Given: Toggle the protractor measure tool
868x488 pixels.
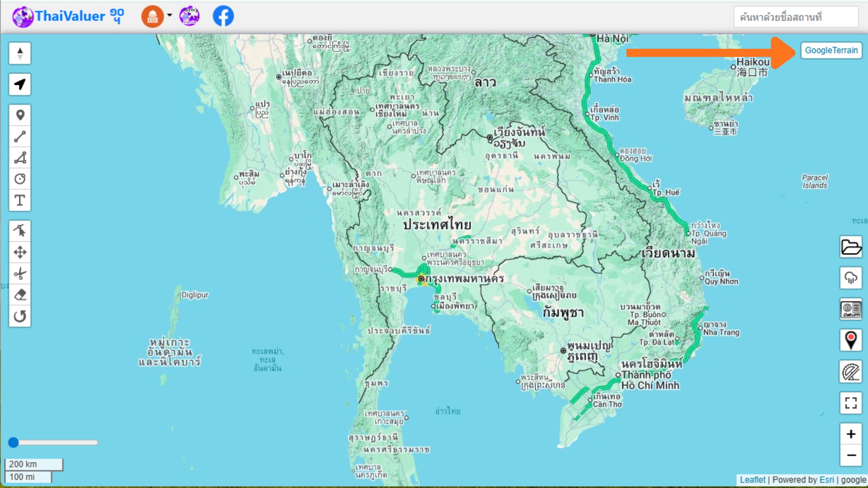Looking at the screenshot, I should click(x=851, y=372).
